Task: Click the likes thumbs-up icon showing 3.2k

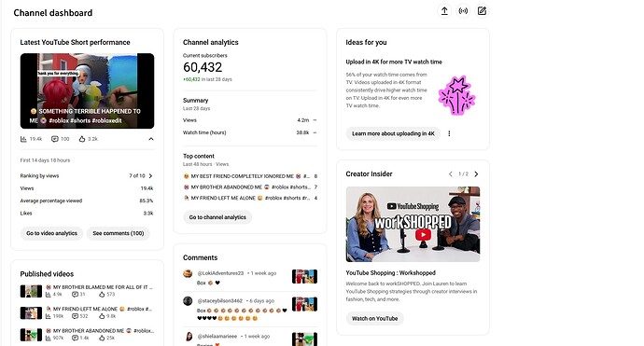Action: pyautogui.click(x=82, y=139)
